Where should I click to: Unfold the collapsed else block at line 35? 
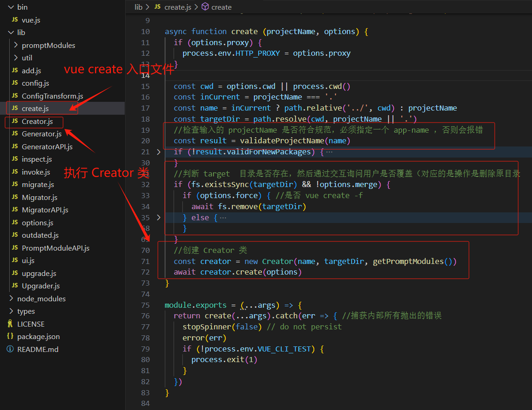[x=158, y=217]
